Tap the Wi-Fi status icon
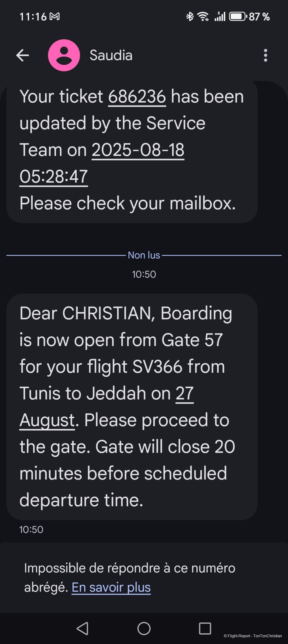This screenshot has height=644, width=288. (x=203, y=17)
